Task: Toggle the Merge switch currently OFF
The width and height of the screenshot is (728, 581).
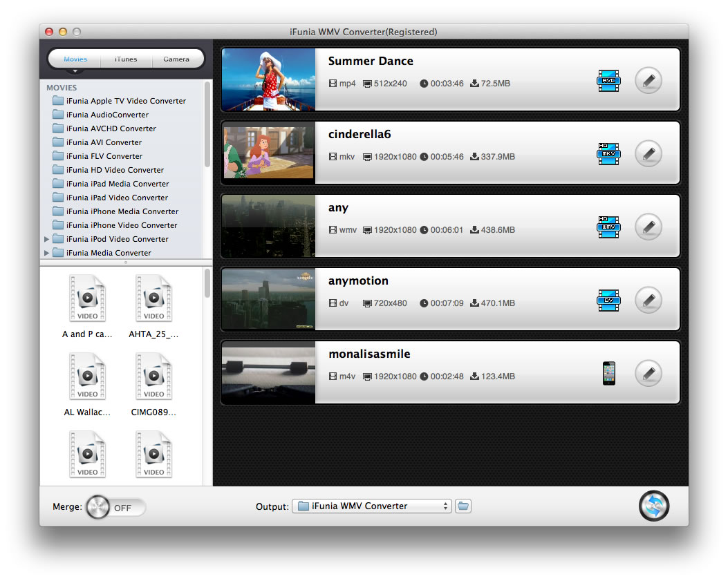Action: pos(116,507)
